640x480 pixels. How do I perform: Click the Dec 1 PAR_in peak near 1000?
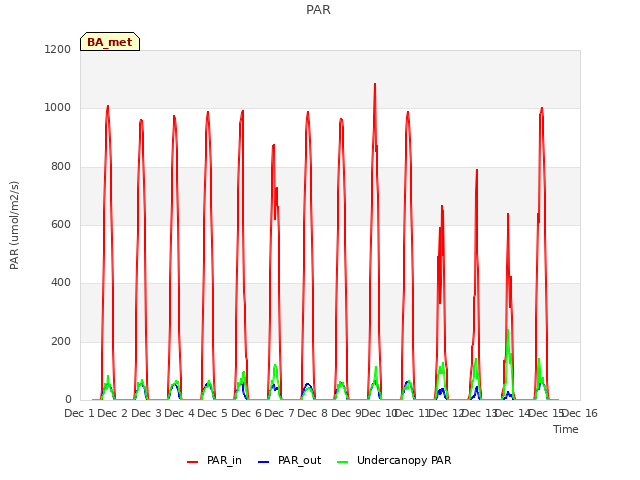(x=108, y=106)
